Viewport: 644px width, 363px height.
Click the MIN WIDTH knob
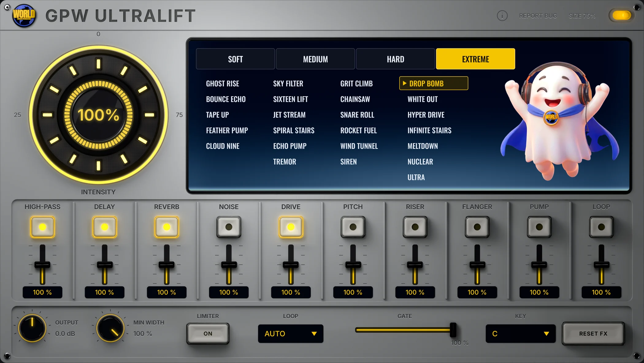(110, 328)
